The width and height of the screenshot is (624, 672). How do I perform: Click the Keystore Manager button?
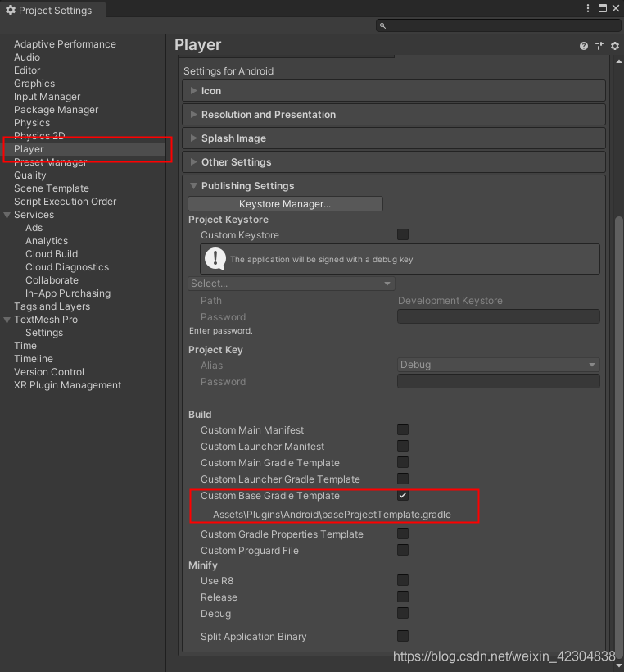(285, 202)
